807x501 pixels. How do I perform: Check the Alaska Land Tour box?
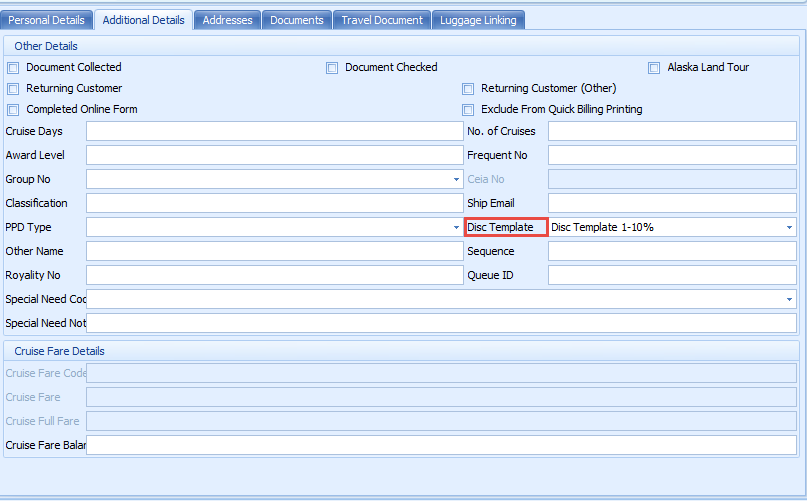(654, 68)
